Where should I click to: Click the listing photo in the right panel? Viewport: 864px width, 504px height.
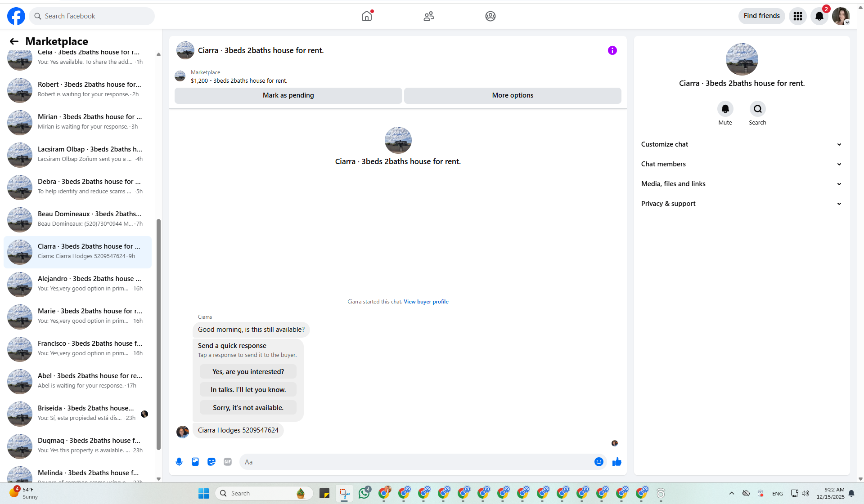tap(742, 59)
